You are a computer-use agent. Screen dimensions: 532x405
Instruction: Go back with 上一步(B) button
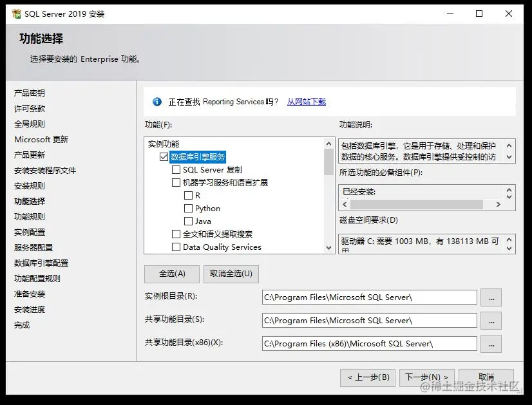tap(368, 377)
